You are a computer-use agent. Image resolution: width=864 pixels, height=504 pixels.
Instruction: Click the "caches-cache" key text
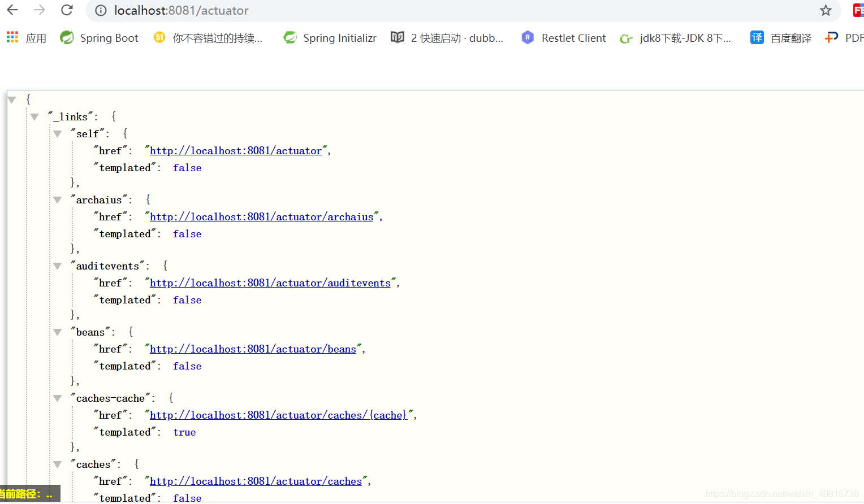110,398
